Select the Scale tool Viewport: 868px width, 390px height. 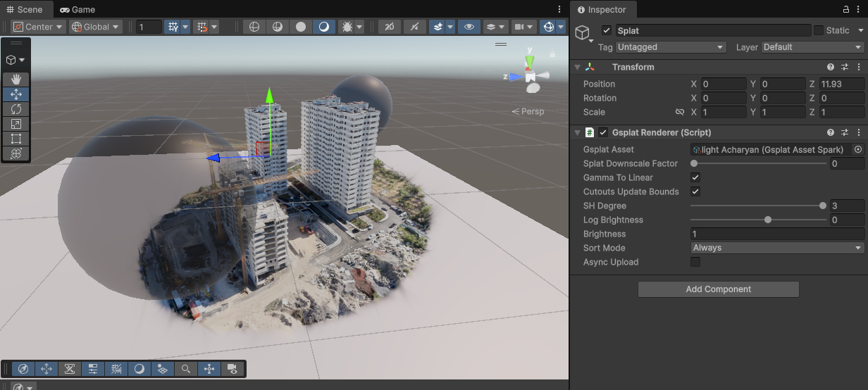click(x=15, y=124)
